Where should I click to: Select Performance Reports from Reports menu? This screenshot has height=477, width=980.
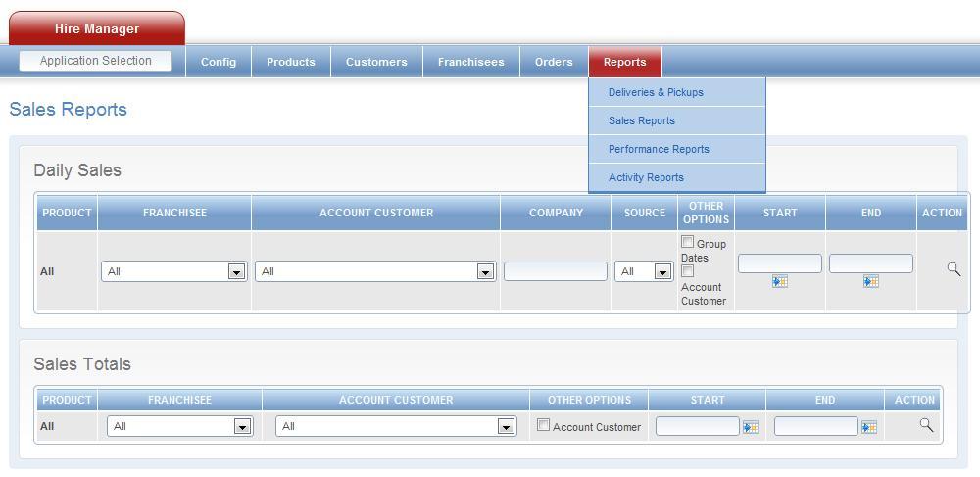pos(659,149)
